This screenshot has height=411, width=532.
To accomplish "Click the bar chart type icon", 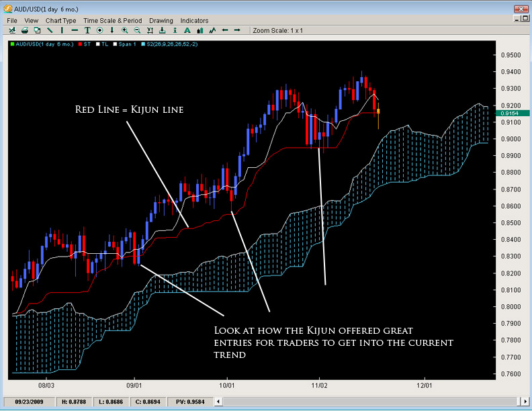I will pyautogui.click(x=200, y=30).
